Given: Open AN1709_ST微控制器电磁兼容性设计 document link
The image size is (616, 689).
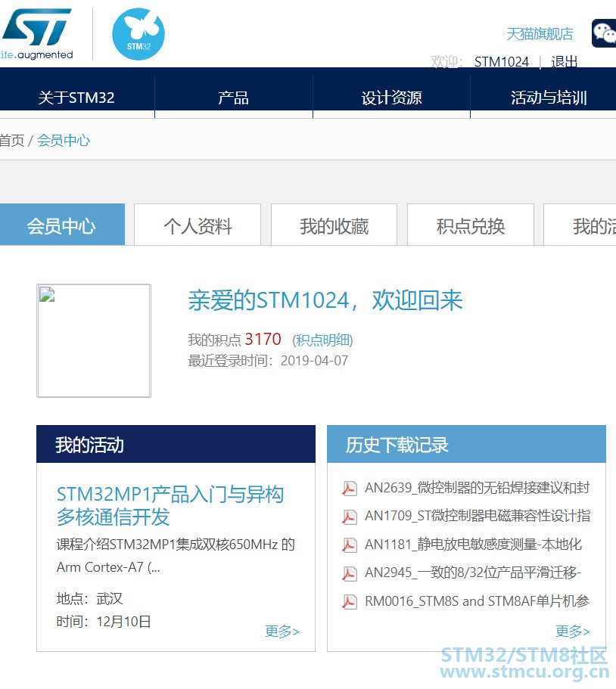Looking at the screenshot, I should (x=478, y=516).
